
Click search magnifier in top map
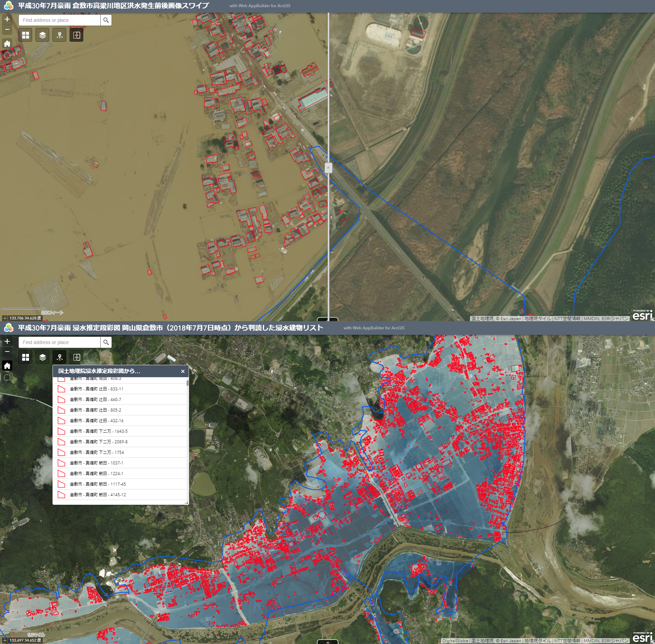tap(106, 20)
